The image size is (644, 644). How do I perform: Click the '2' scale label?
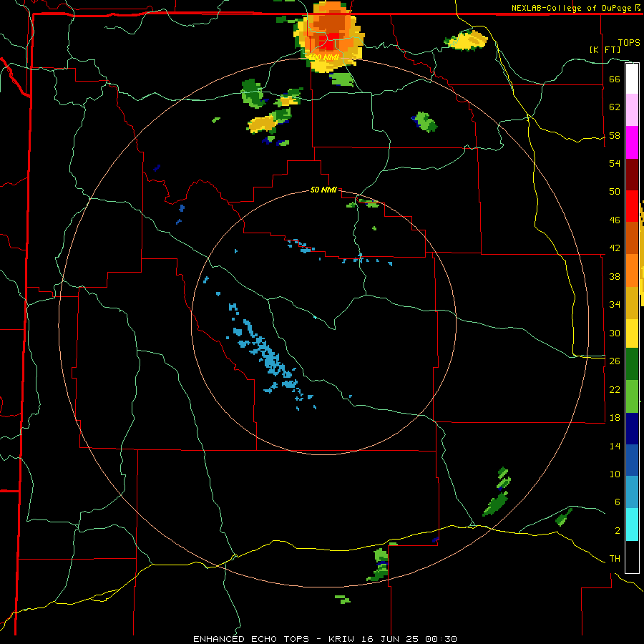617,531
